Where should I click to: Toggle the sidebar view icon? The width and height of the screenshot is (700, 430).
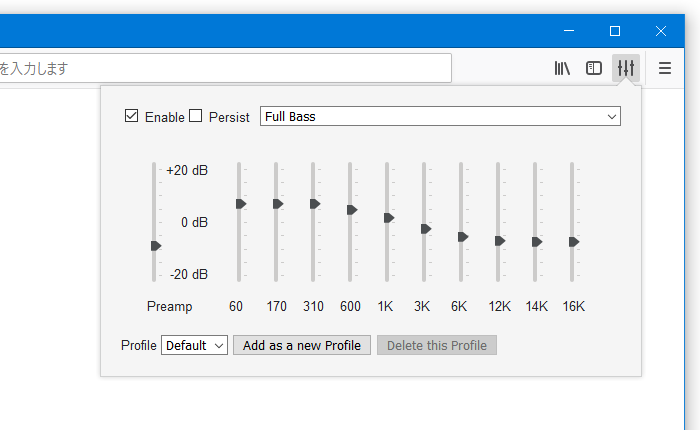(594, 68)
